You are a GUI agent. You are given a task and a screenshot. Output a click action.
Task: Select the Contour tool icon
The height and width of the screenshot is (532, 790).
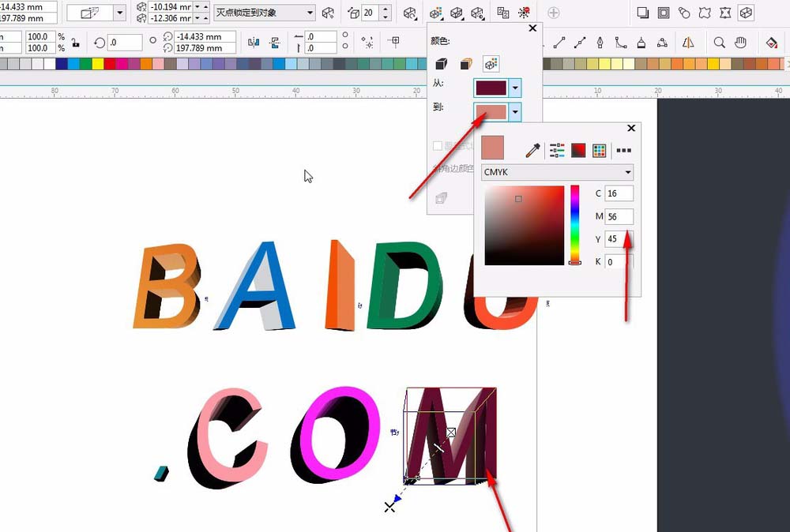tap(664, 13)
